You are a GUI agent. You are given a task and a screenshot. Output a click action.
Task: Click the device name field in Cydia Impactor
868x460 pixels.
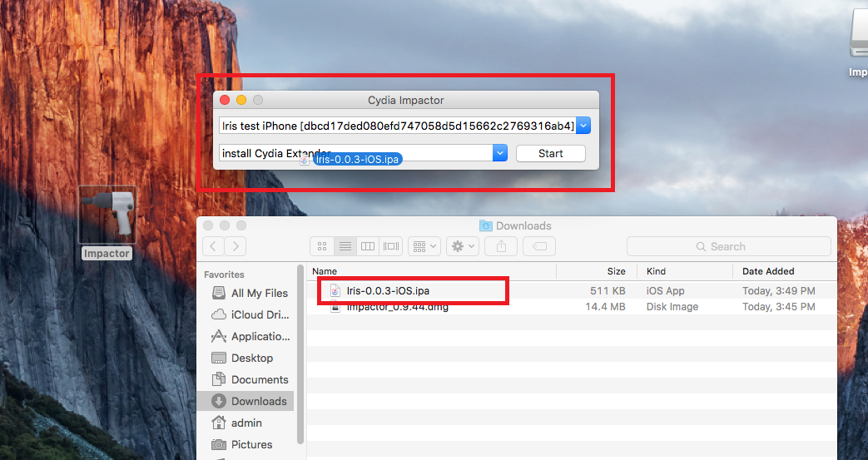point(398,126)
